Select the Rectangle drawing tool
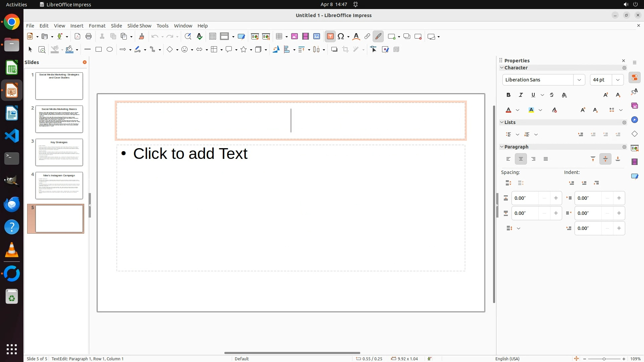This screenshot has width=644, height=362. [99, 50]
